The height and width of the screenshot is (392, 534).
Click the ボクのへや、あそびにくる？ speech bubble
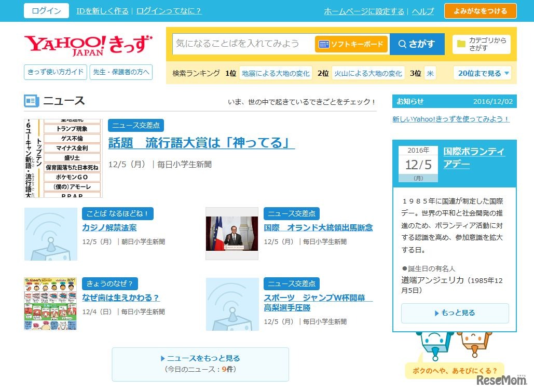point(454,371)
